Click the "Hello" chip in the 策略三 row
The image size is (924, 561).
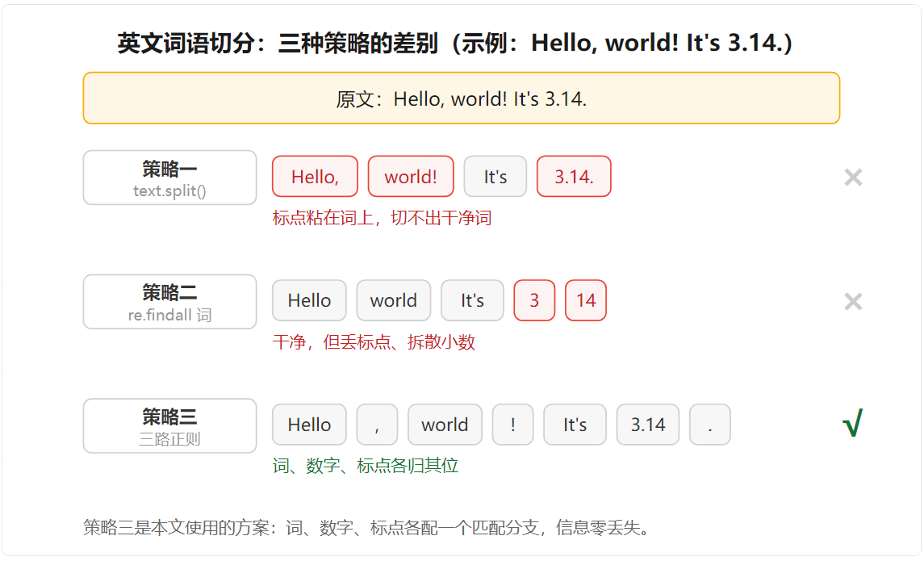(x=309, y=425)
